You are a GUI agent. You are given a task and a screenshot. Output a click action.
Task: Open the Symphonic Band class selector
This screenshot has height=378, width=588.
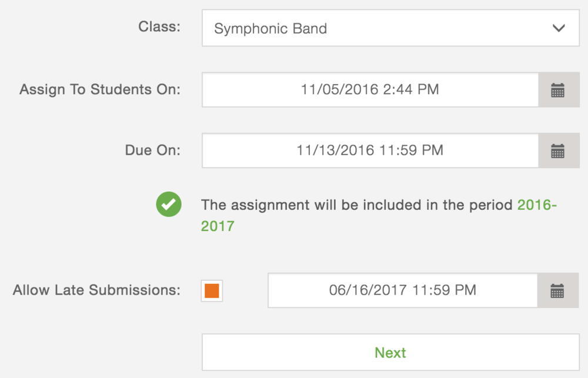click(391, 28)
